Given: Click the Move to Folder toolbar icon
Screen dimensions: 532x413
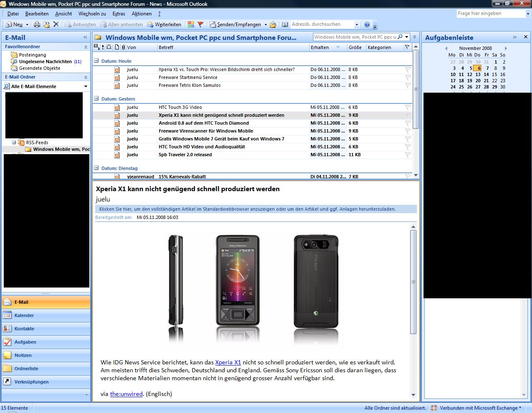Looking at the screenshot, I should (x=47, y=25).
